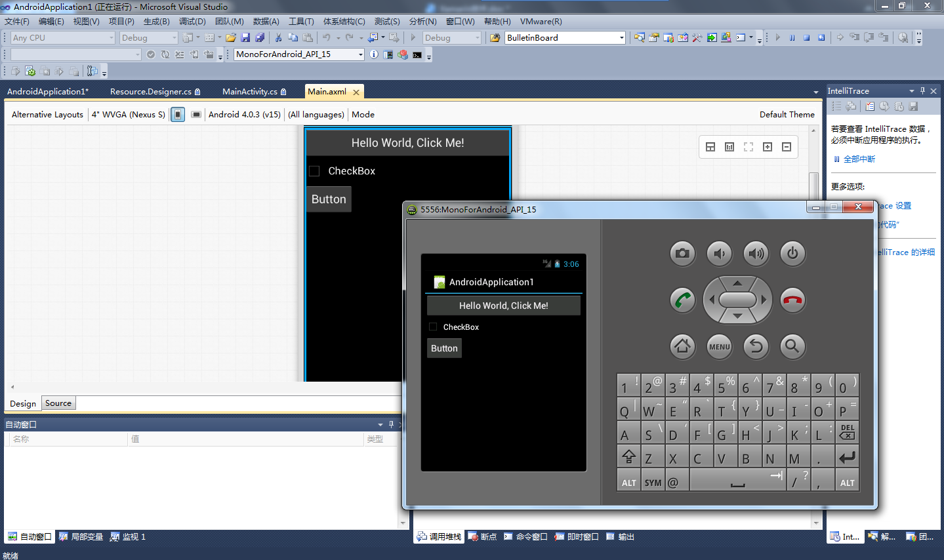Click the Cut scissors icon
Screen dimensions: 944x560
pyautogui.click(x=278, y=38)
